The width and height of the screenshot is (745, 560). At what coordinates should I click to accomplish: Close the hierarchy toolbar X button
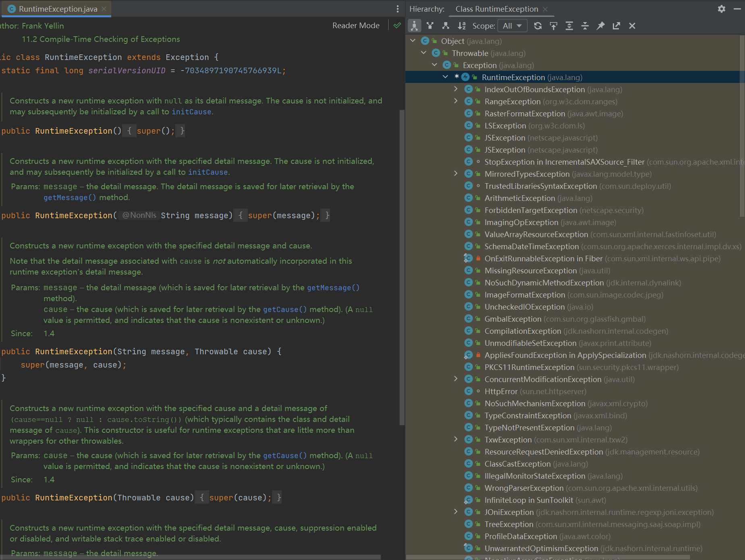632,26
